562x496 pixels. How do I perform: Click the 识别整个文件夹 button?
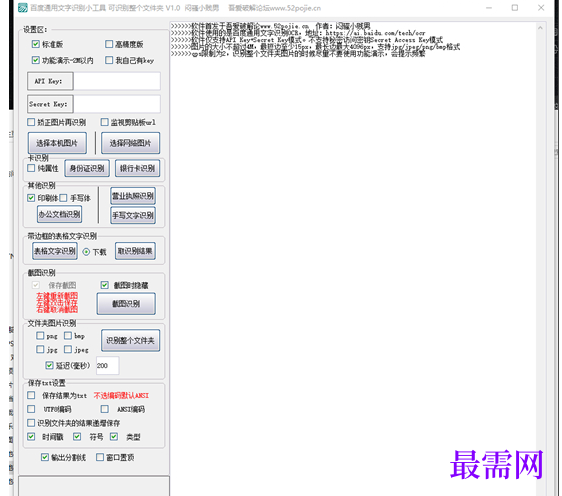click(x=130, y=340)
